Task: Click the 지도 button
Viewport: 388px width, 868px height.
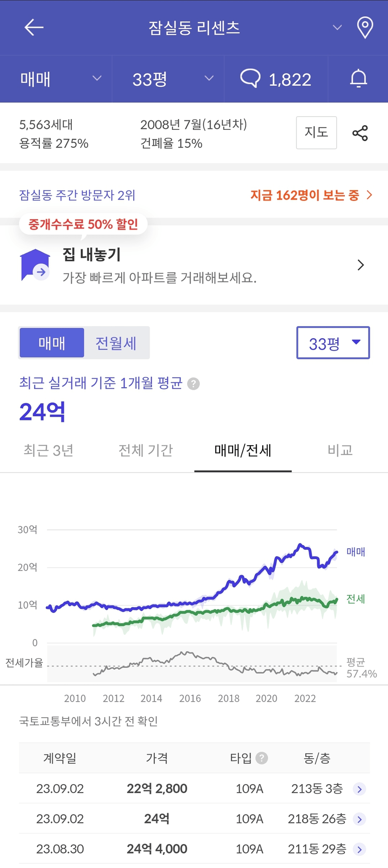Action: click(x=316, y=133)
